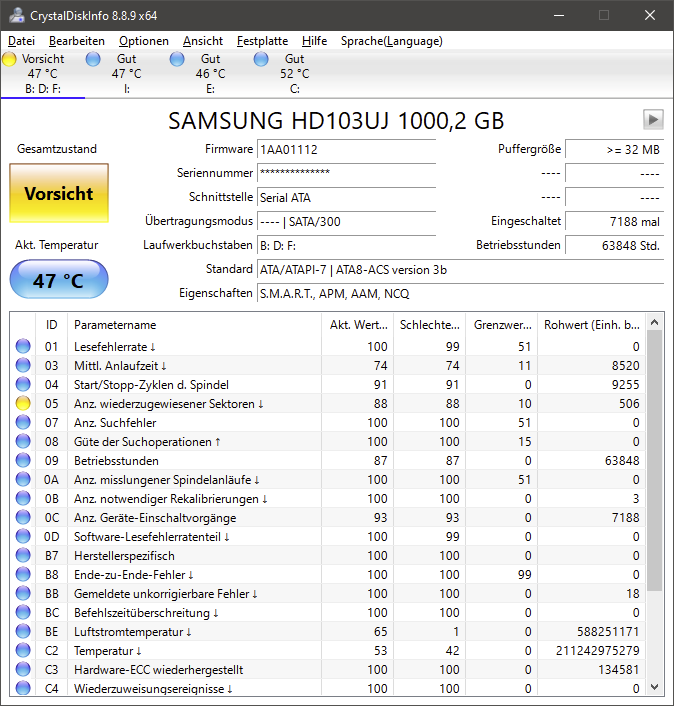
Task: Click the status orb for Luftstromtemperatur row
Action: click(x=23, y=631)
